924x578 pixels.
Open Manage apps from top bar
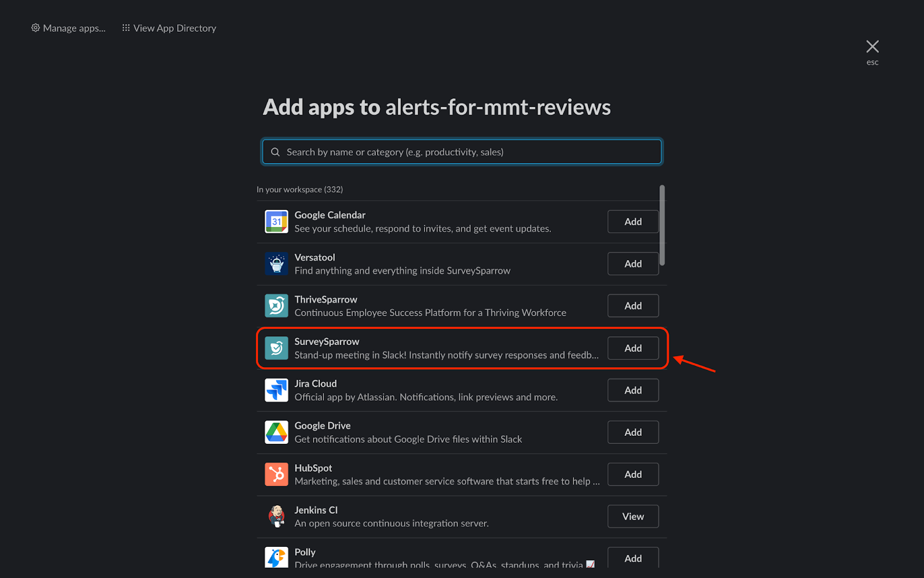tap(68, 28)
